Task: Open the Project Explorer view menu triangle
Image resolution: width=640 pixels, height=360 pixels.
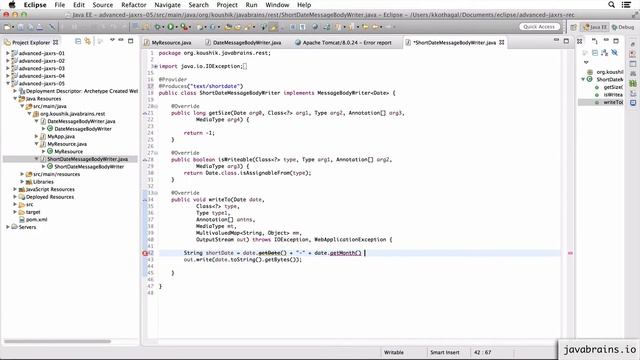Action: (x=112, y=40)
